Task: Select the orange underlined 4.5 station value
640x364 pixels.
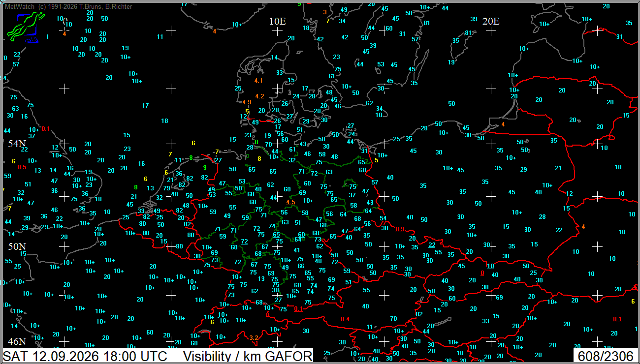Action: click(290, 202)
